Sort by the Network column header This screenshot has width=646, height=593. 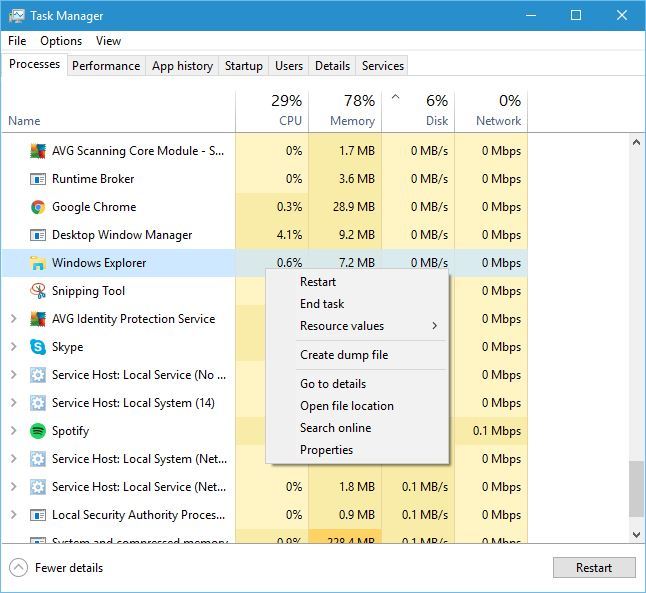point(491,111)
